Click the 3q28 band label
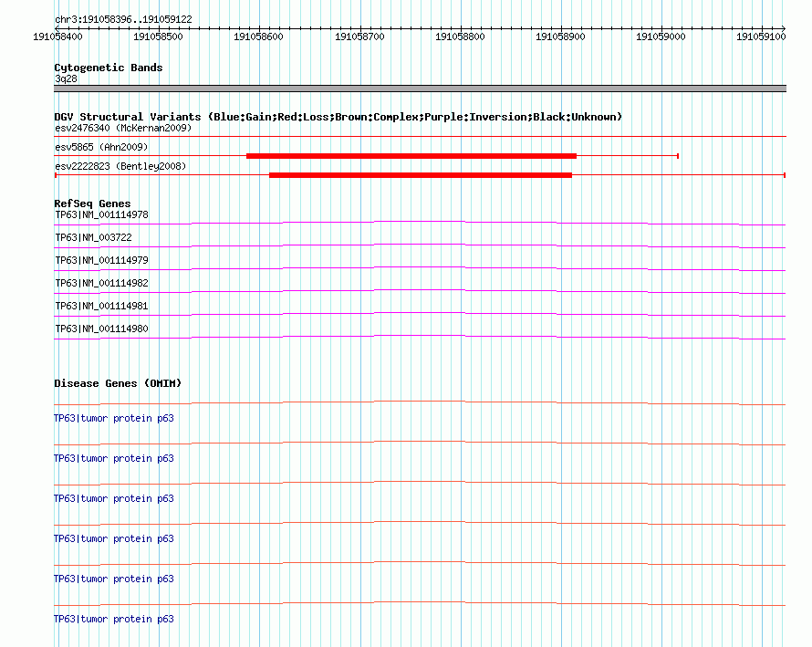This screenshot has height=647, width=812. click(66, 78)
